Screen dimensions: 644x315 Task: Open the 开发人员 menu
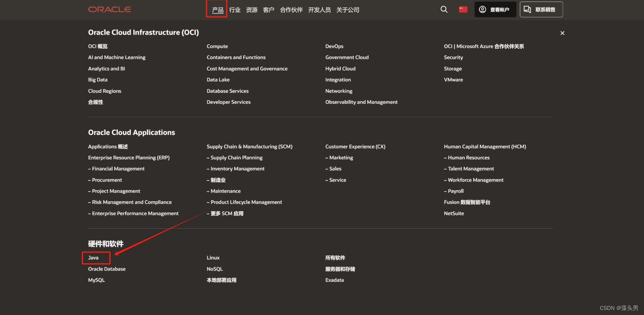319,10
